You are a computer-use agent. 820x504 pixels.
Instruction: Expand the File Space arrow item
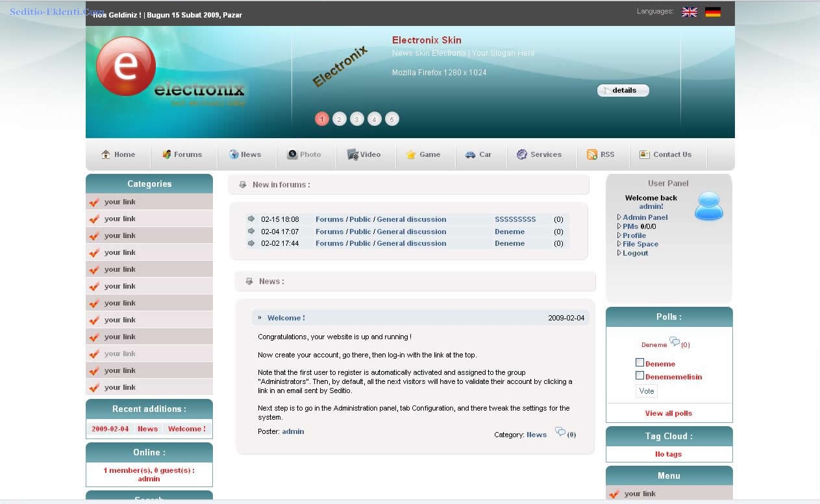[x=619, y=244]
